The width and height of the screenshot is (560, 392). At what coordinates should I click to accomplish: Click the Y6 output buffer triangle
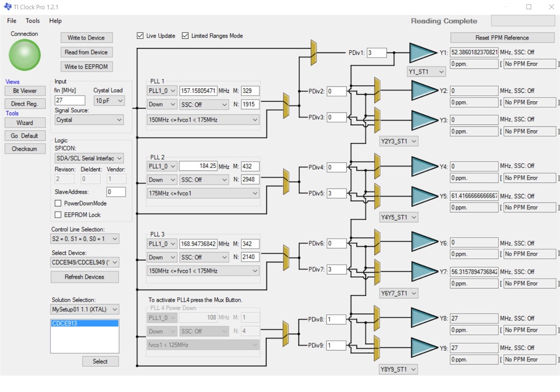click(424, 242)
